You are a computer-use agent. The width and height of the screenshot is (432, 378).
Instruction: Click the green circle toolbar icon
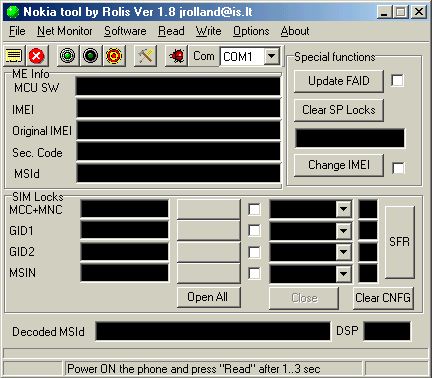[x=68, y=56]
